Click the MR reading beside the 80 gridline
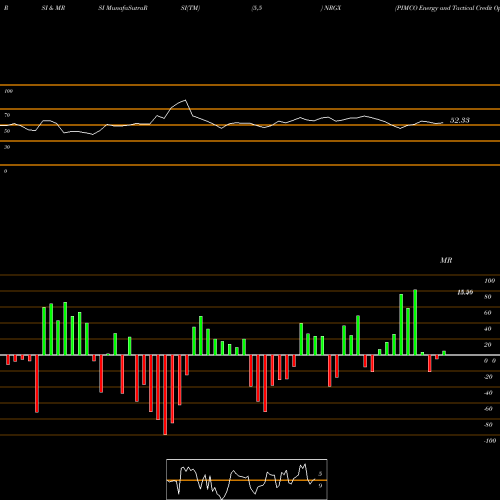500x500 pixels. [465, 292]
